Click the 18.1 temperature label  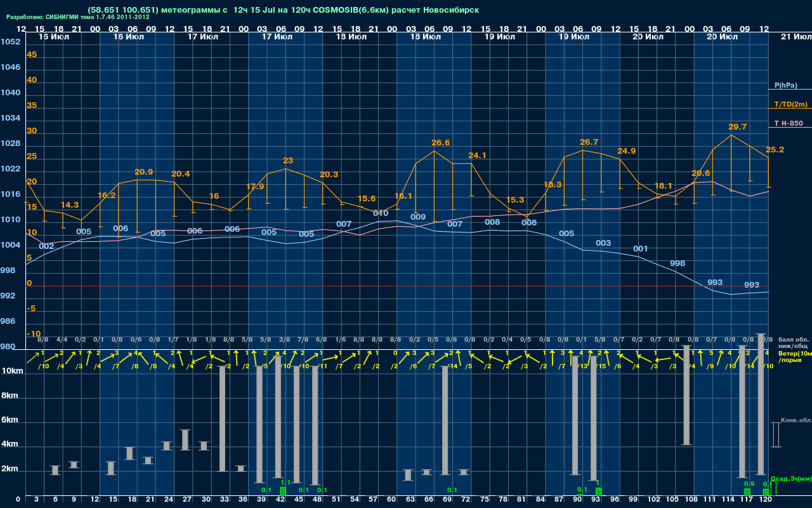tap(663, 186)
